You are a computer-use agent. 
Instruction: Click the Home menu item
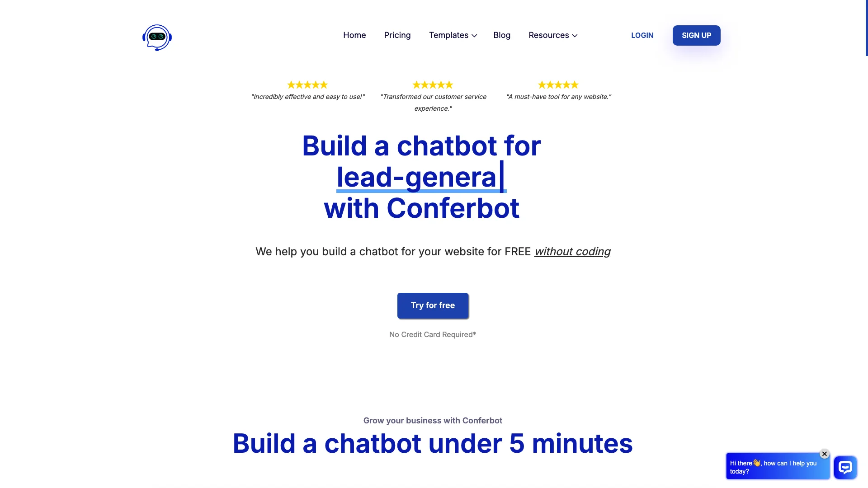354,34
